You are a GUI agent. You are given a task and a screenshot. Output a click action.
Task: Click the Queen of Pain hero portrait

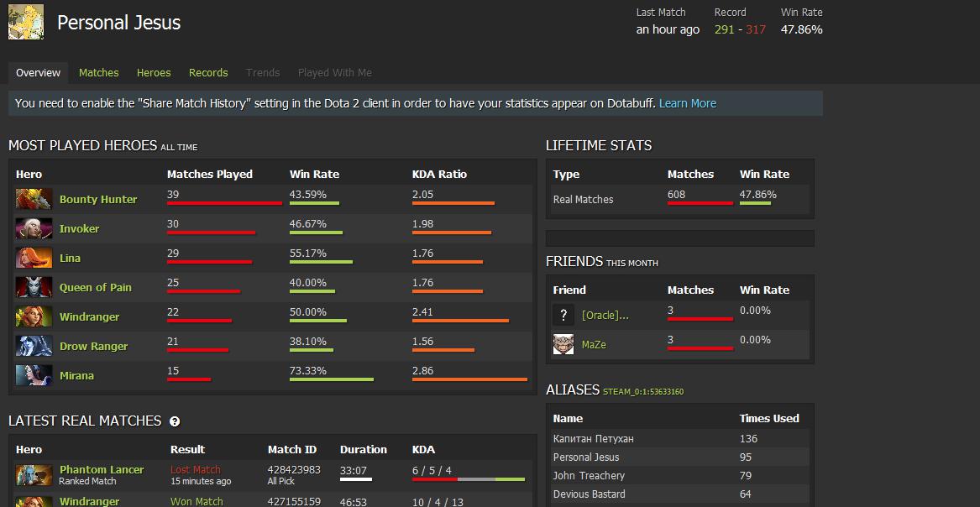[x=34, y=287]
